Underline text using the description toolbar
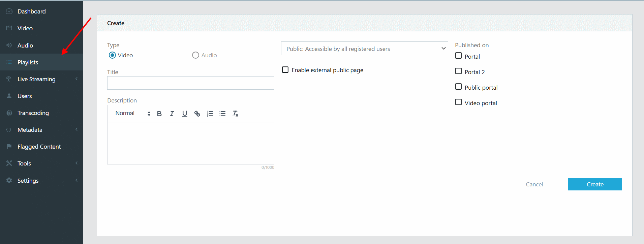 (x=185, y=114)
